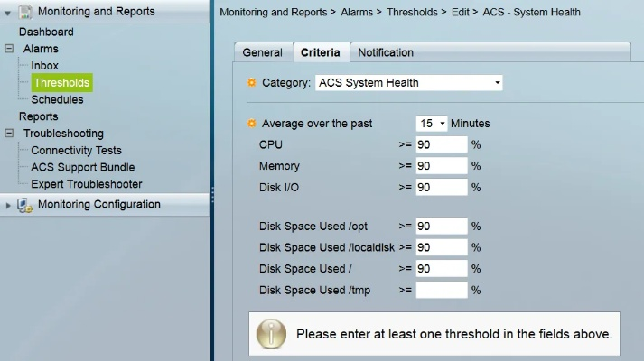Click the Monitoring and Reports header label
Image resolution: width=644 pixels, height=361 pixels.
tap(97, 12)
